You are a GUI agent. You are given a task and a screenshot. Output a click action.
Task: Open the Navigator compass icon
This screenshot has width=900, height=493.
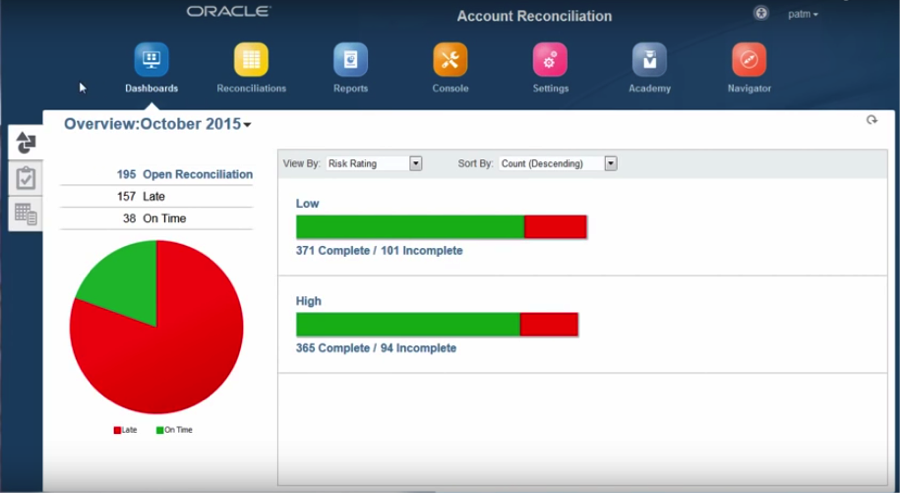pyautogui.click(x=749, y=59)
